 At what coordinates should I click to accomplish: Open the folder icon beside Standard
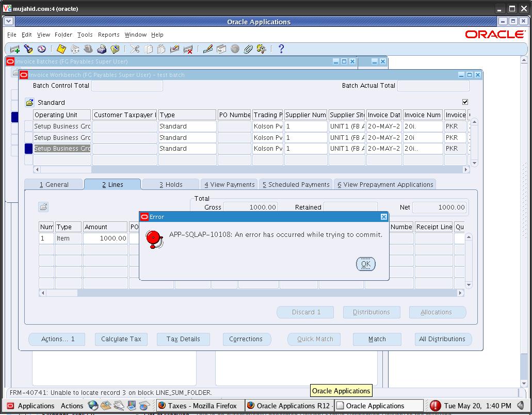(x=29, y=102)
